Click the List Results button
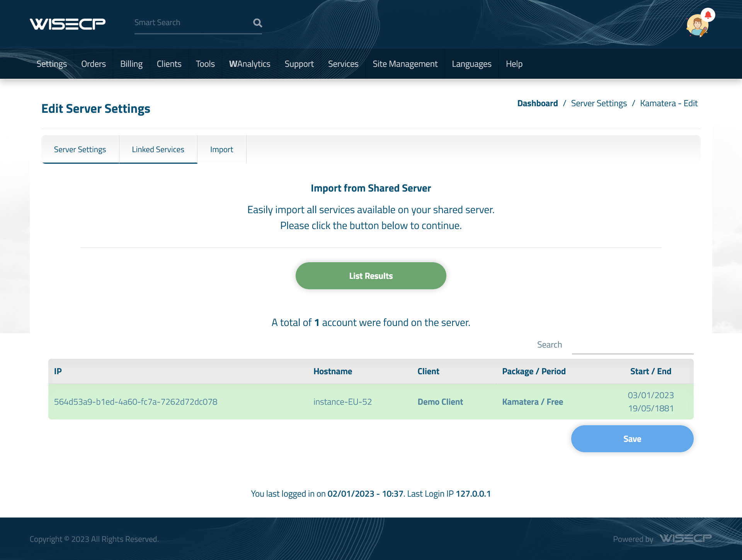 [x=371, y=276]
